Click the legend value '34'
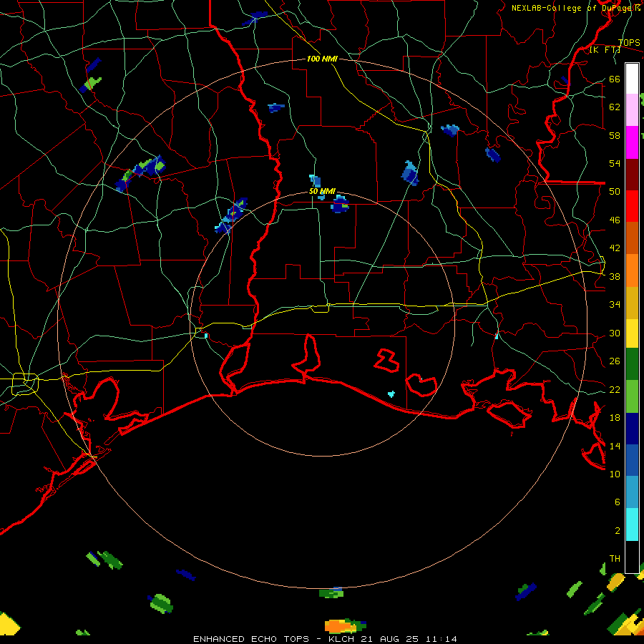 [x=615, y=305]
